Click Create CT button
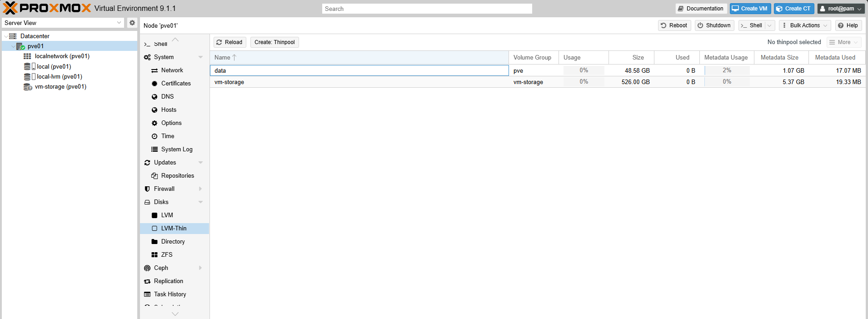868x319 pixels. coord(794,9)
